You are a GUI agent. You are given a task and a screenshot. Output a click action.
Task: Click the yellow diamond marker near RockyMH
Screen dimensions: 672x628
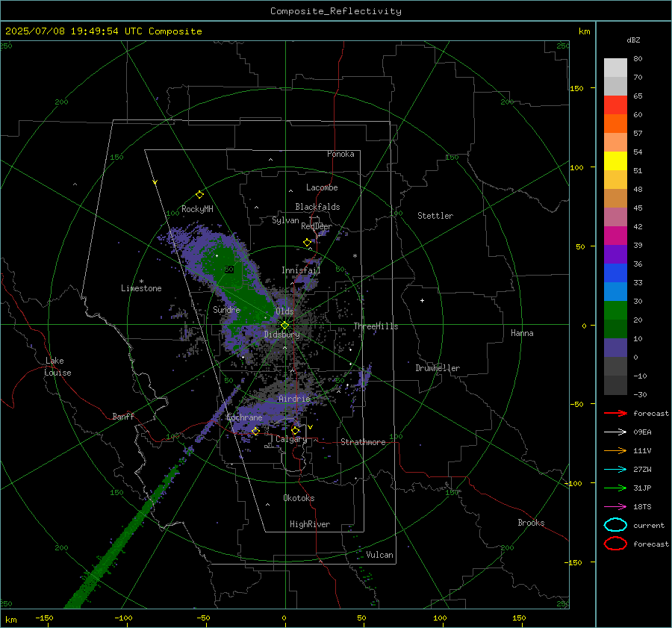click(x=199, y=195)
